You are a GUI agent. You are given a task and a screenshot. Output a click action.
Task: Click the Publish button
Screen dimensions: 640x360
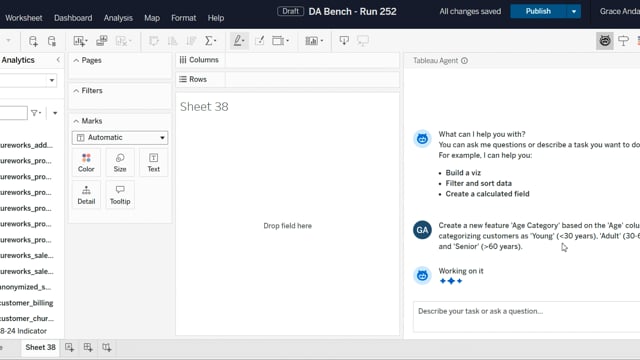coord(538,11)
